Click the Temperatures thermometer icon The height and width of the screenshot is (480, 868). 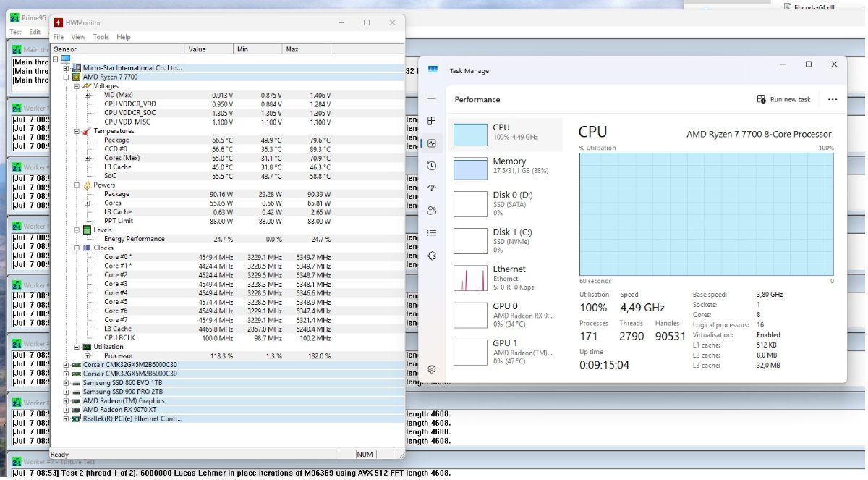(x=87, y=131)
